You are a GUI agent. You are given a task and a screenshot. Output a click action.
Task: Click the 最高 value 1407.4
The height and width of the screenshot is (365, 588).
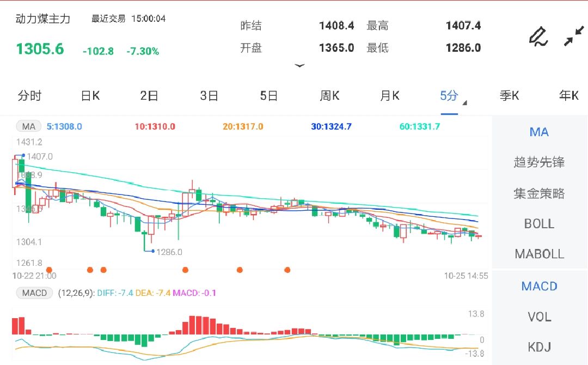463,26
